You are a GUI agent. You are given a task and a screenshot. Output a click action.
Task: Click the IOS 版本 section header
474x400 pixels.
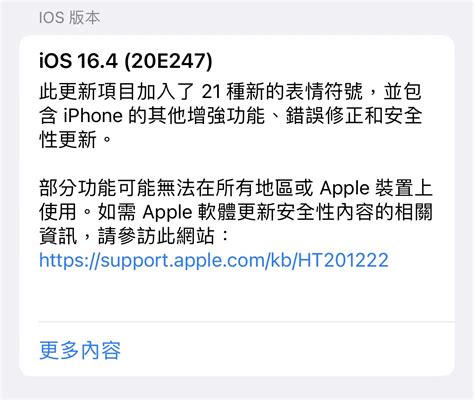(x=69, y=17)
